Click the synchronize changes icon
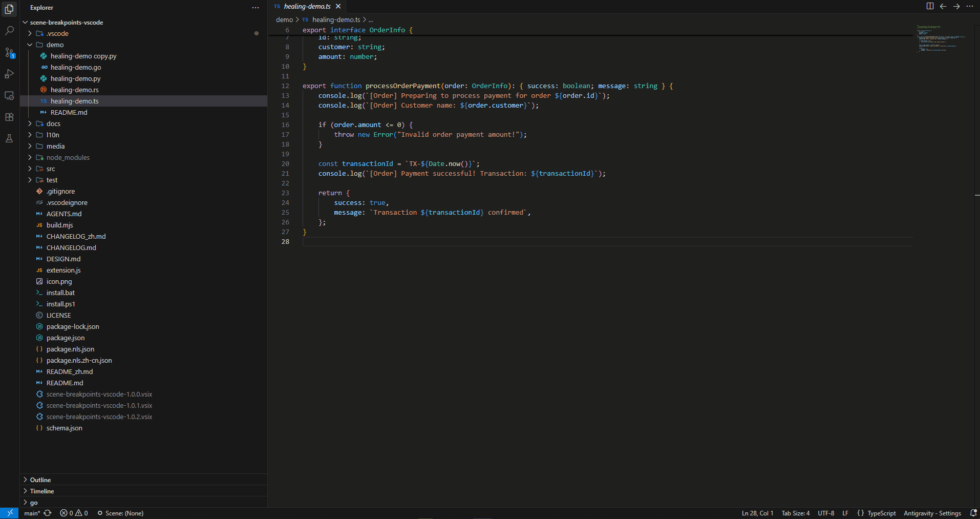This screenshot has width=980, height=519. 48,513
